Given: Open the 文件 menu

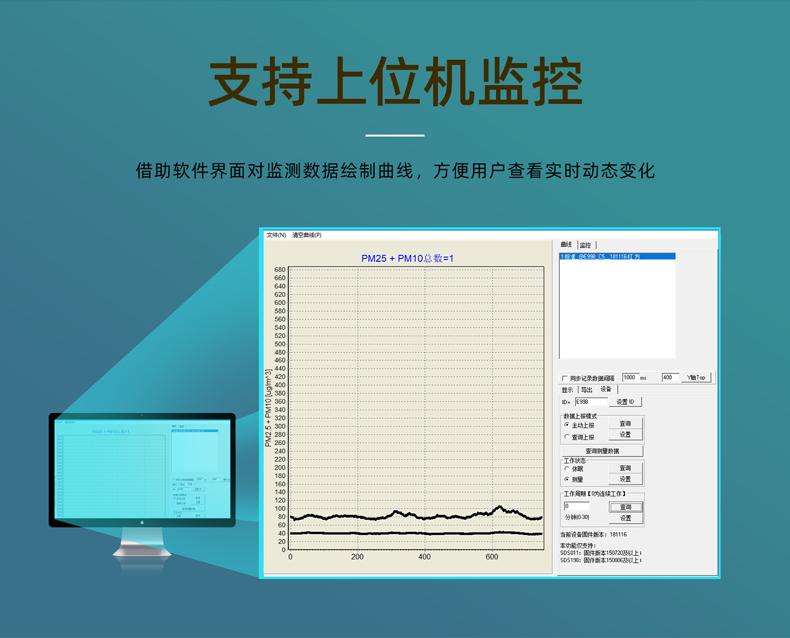Looking at the screenshot, I should (276, 235).
